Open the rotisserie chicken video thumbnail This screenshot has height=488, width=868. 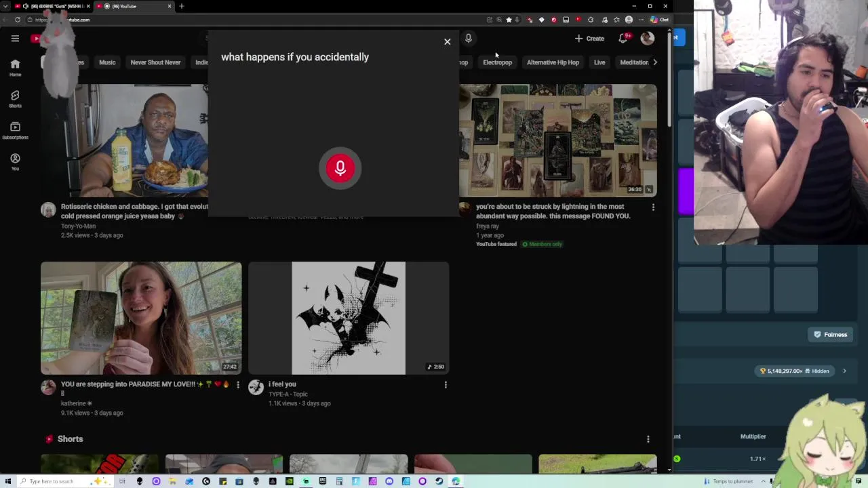click(124, 140)
